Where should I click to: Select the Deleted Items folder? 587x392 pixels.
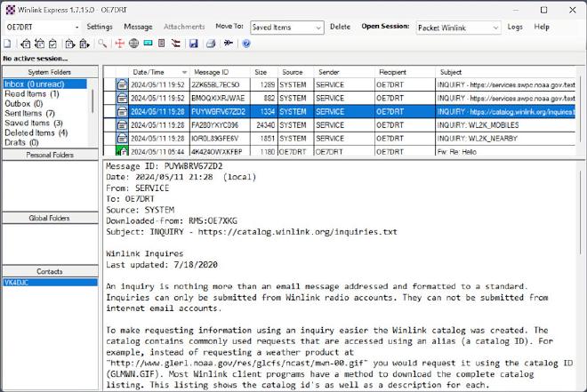36,132
